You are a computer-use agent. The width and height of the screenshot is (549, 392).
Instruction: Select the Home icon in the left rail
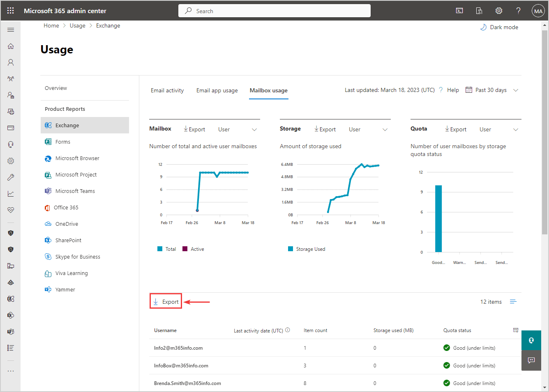coord(11,46)
